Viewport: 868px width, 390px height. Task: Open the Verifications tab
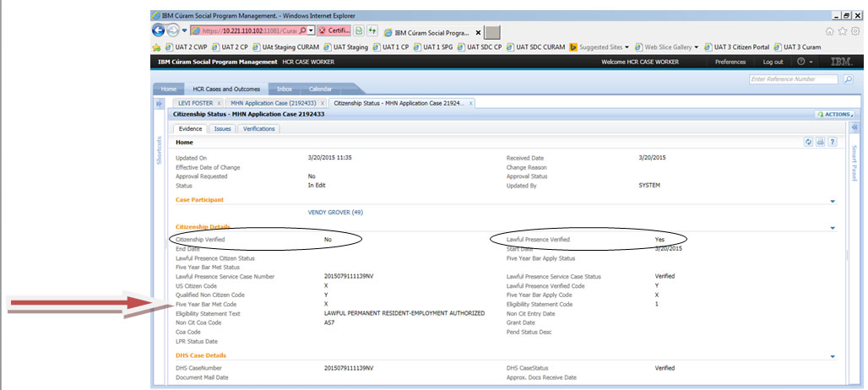click(x=259, y=129)
